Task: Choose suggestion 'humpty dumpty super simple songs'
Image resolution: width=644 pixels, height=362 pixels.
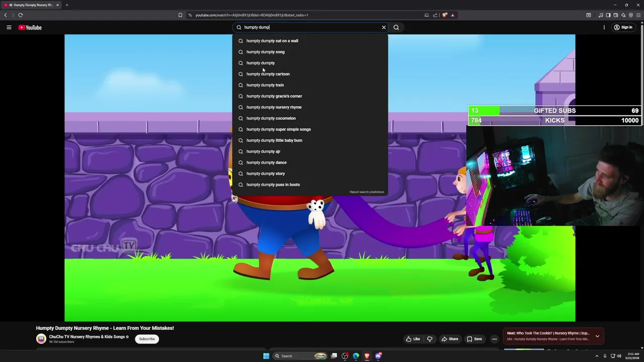Action: click(310, 129)
